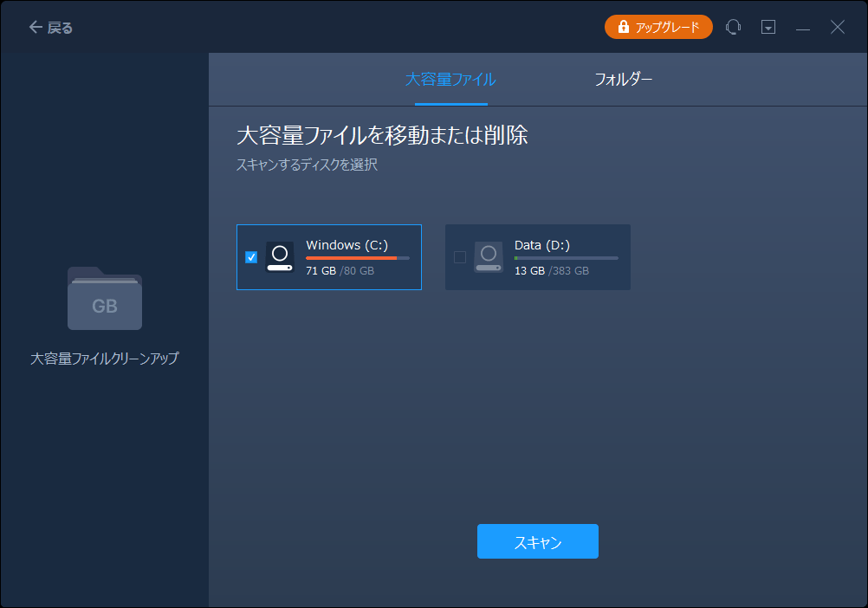Uncheck the Windows (C:) drive checkbox
The width and height of the screenshot is (868, 608).
[x=251, y=257]
